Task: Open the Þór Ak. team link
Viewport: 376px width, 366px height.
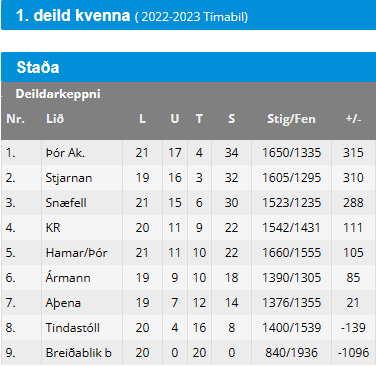Action: point(65,153)
